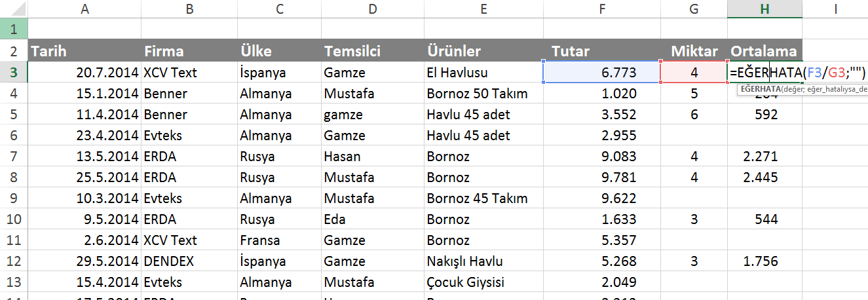Select row 3 header
The height and width of the screenshot is (300, 868).
(x=14, y=73)
